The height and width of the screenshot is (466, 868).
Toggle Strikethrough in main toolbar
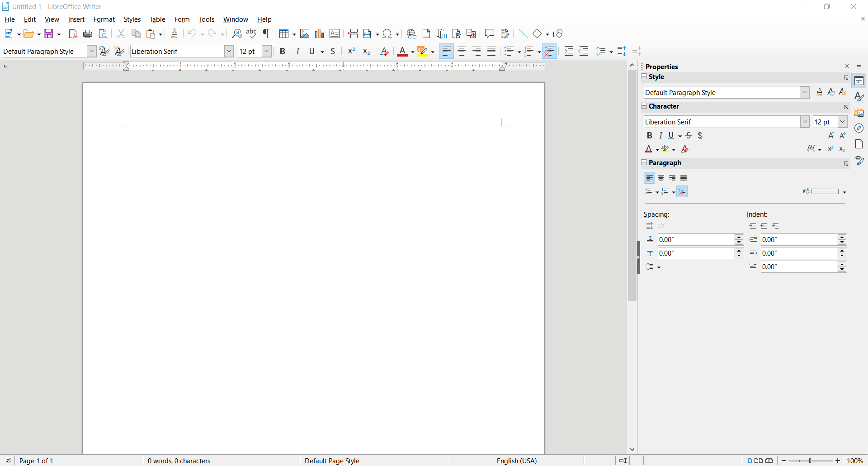point(333,52)
